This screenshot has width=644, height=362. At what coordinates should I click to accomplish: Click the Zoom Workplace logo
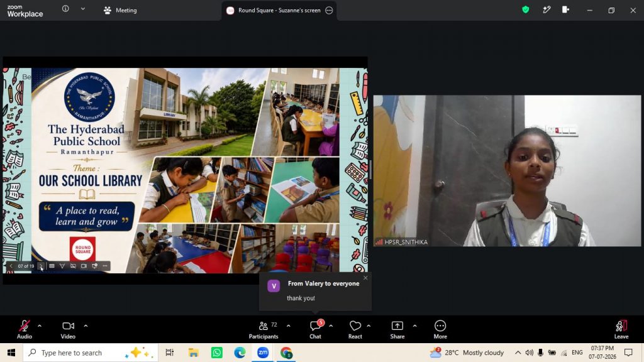tap(25, 11)
